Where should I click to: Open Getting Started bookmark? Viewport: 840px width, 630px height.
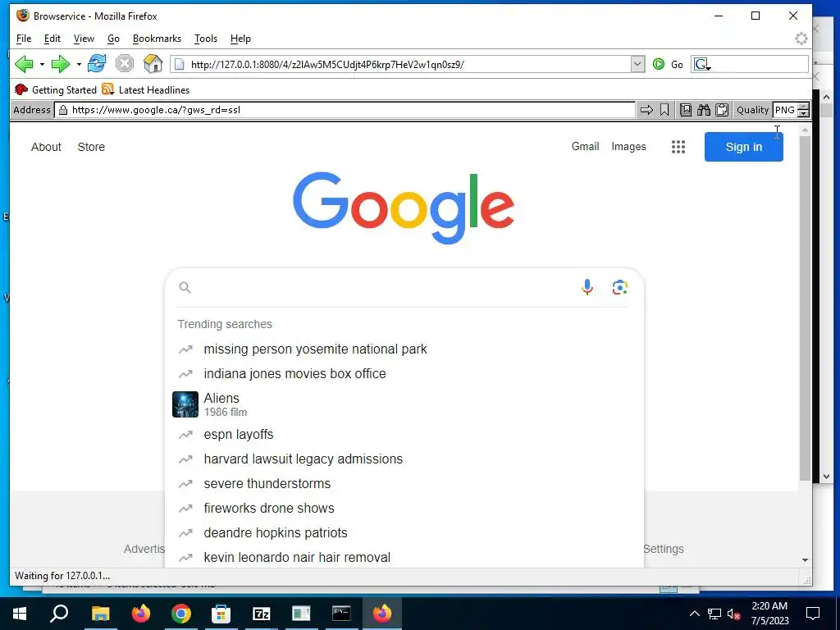(56, 89)
